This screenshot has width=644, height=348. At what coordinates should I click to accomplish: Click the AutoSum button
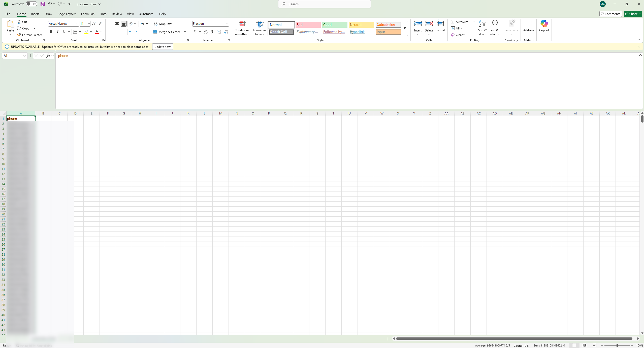click(460, 22)
